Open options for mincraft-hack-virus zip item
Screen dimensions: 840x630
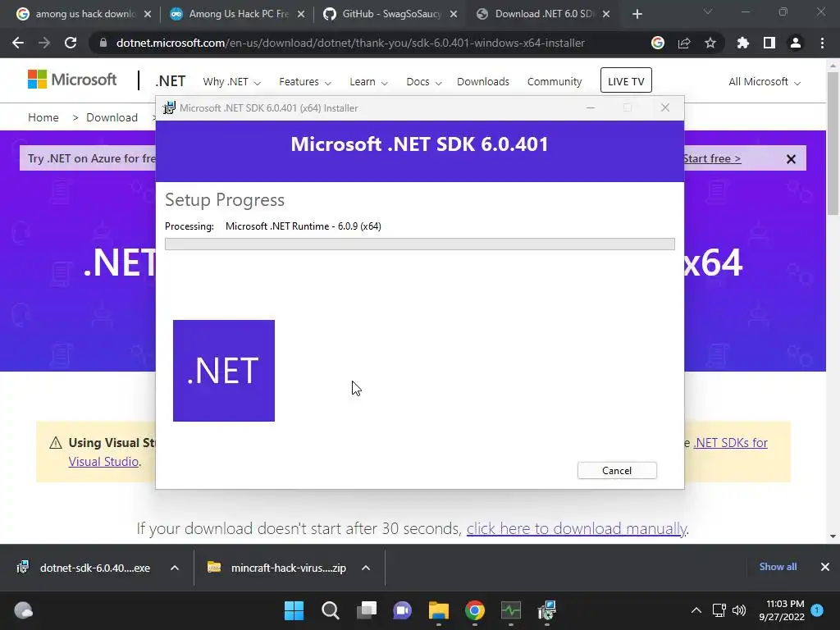(366, 568)
